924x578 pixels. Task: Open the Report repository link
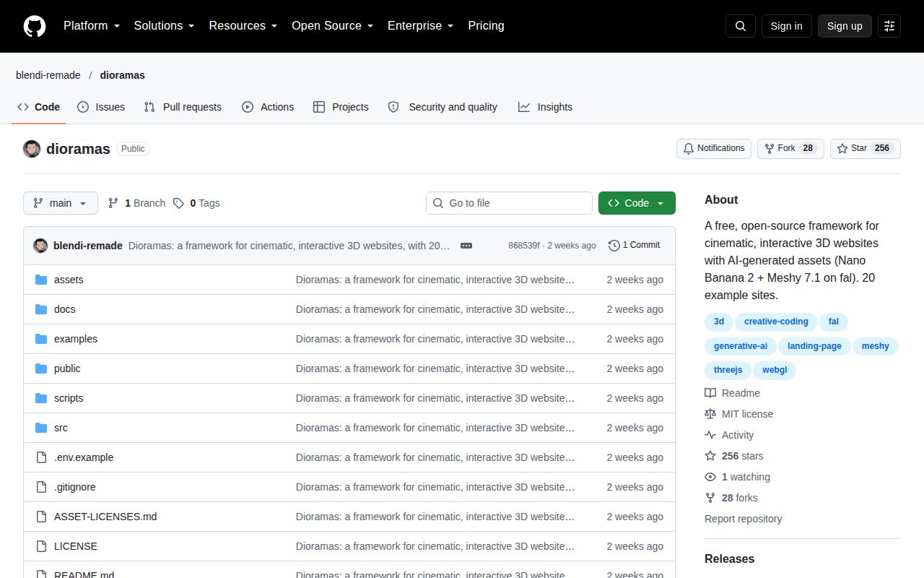pyautogui.click(x=743, y=519)
